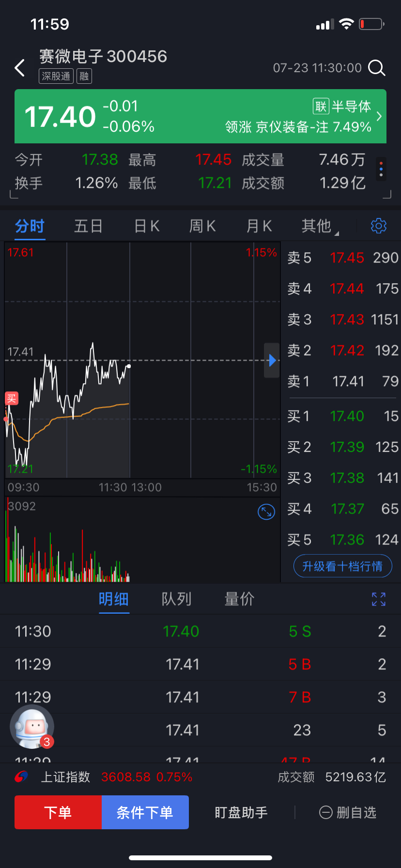Screen dimensions: 401x868
Task: Open chart settings gear icon
Action: [378, 226]
